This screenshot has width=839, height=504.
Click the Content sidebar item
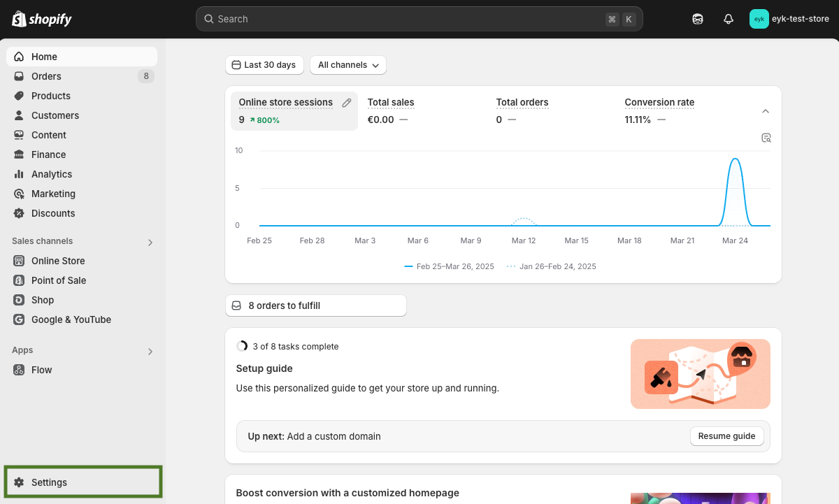click(x=82, y=135)
